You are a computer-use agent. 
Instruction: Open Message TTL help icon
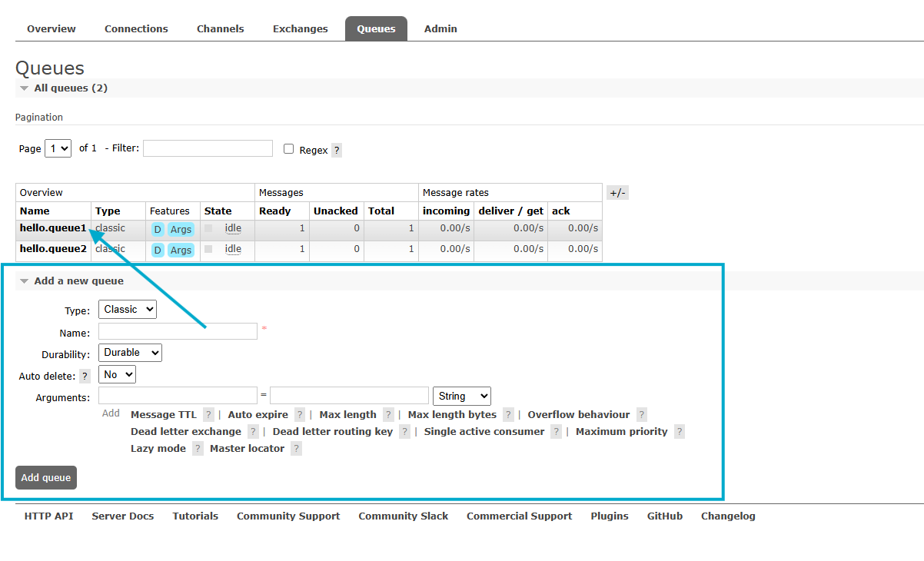(x=208, y=415)
